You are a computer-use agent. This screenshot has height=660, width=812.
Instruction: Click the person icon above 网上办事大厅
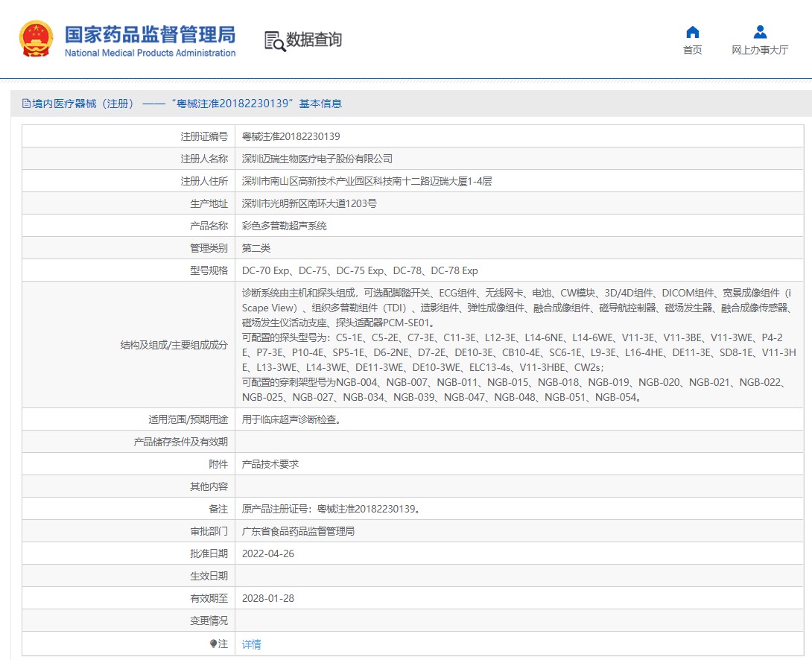coord(759,32)
